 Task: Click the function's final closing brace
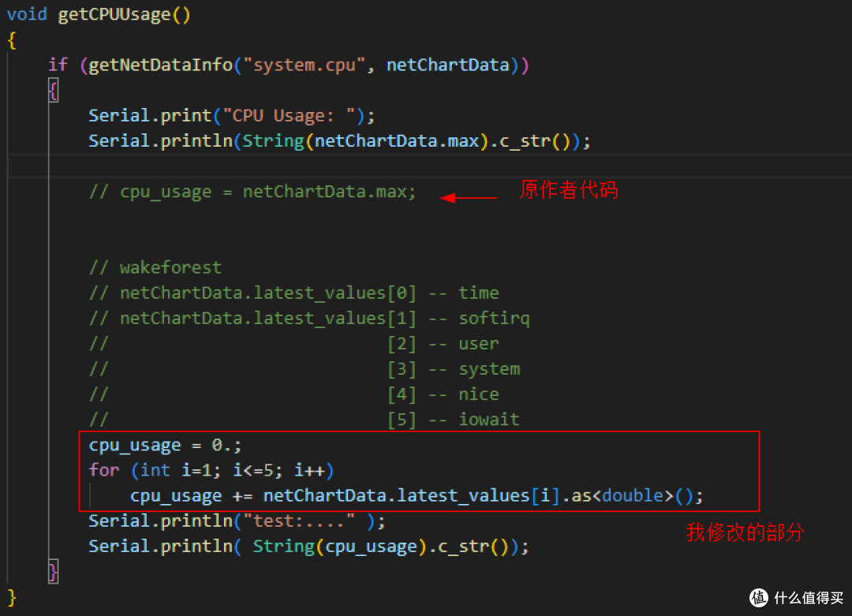pyautogui.click(x=12, y=598)
